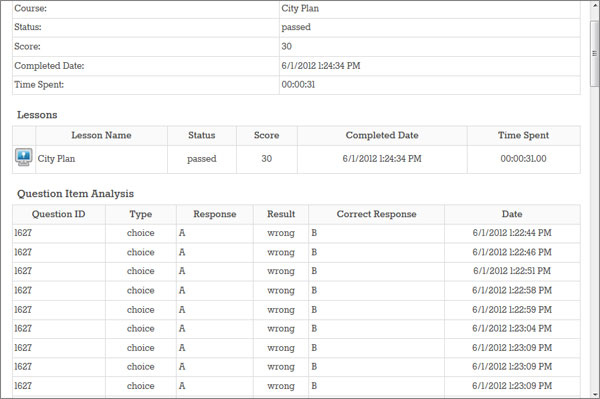The height and width of the screenshot is (399, 600).
Task: Click the Result column header
Action: tap(281, 214)
